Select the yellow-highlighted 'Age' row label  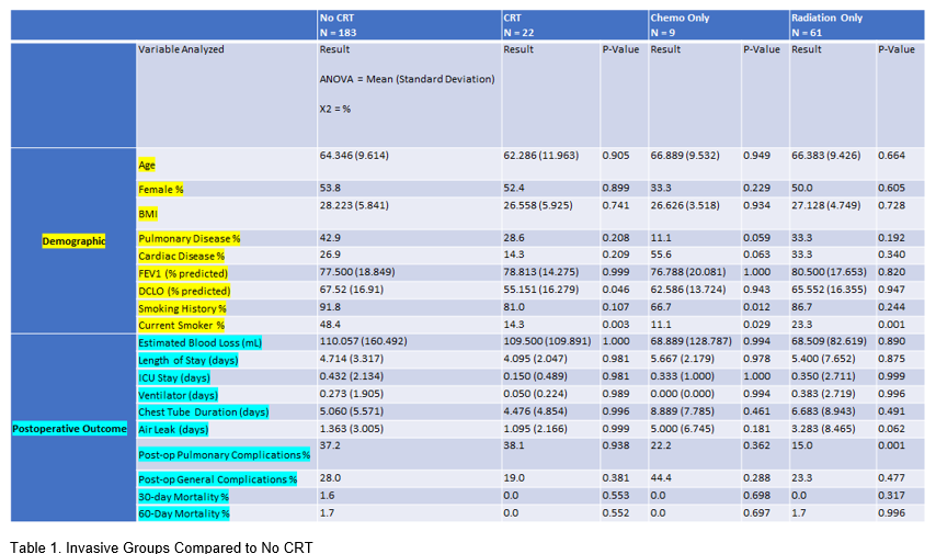[x=147, y=164]
